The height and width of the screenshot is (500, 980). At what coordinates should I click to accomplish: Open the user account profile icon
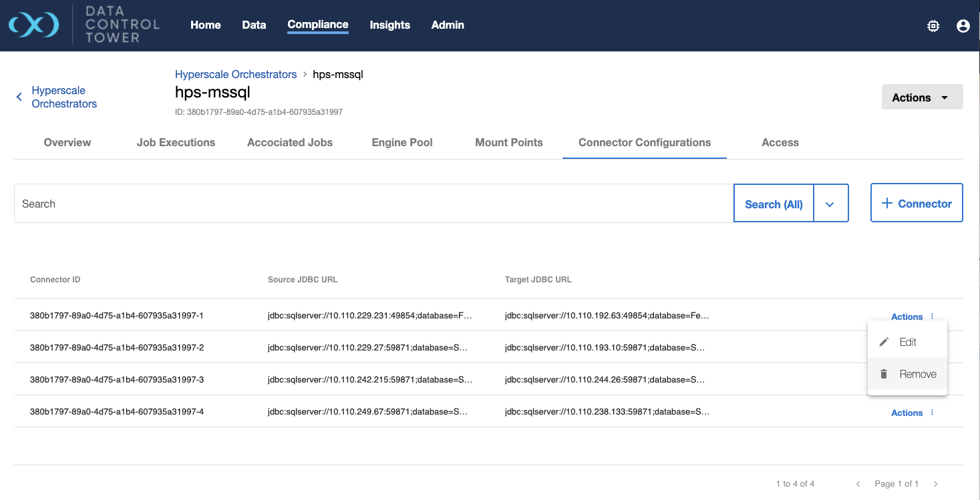pyautogui.click(x=963, y=26)
